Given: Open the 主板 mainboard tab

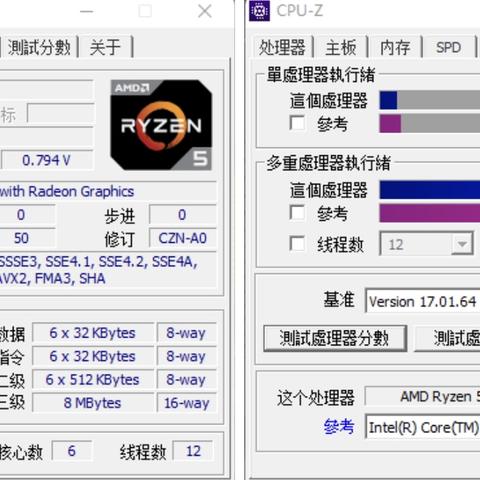Looking at the screenshot, I should click(x=341, y=47).
